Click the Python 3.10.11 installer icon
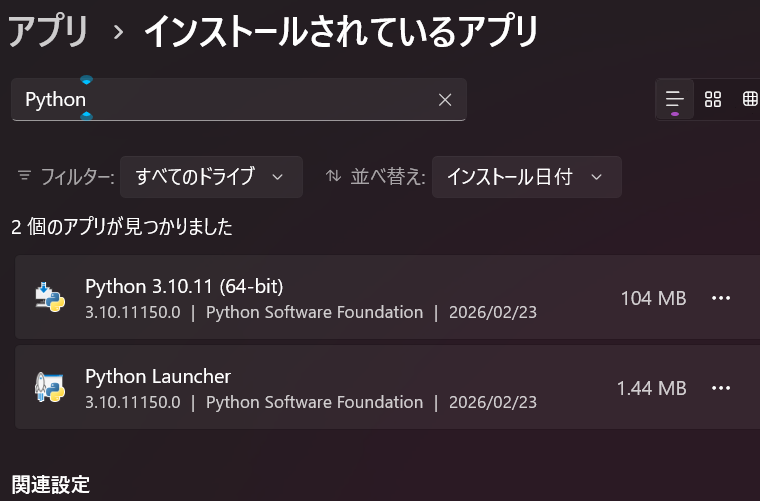Image resolution: width=760 pixels, height=501 pixels. pyautogui.click(x=50, y=297)
